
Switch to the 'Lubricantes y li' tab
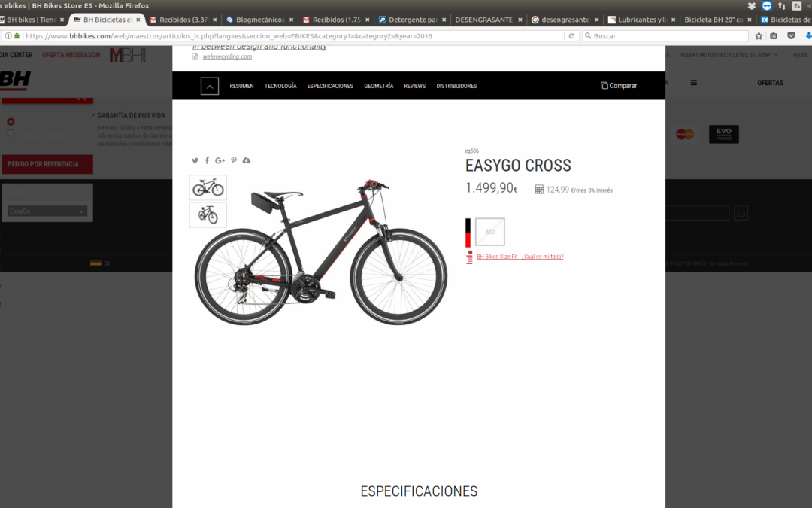[x=642, y=20]
